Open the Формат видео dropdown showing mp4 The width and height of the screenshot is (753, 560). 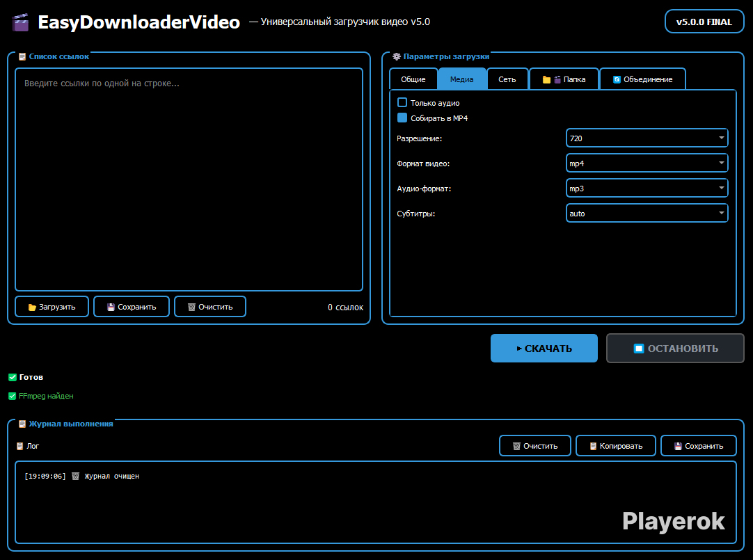tap(647, 163)
